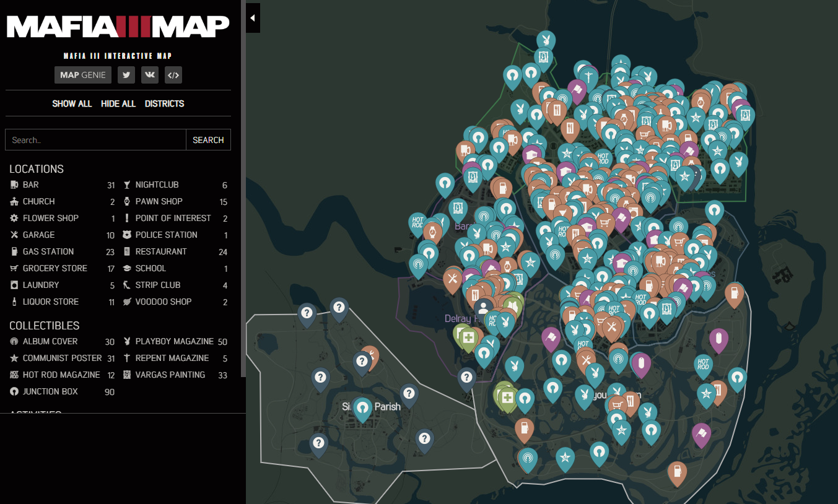Viewport: 838px width, 504px height.
Task: Click the Communist Poster star category
Action: tap(63, 358)
